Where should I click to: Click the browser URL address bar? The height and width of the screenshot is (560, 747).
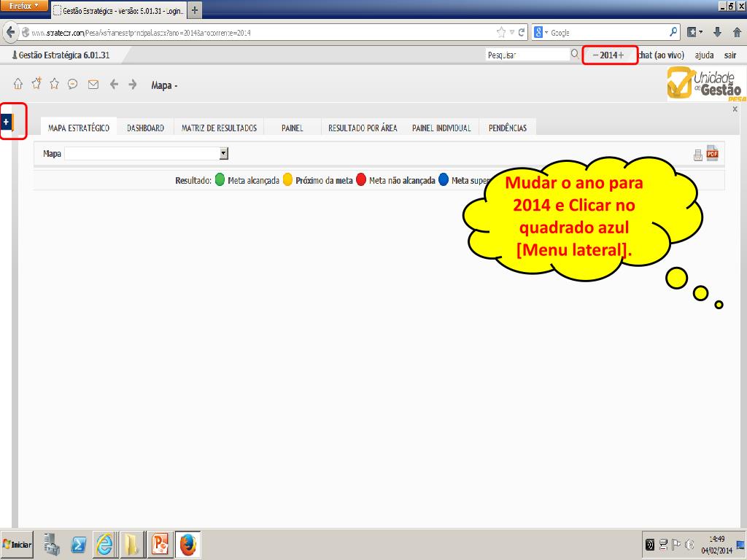258,33
